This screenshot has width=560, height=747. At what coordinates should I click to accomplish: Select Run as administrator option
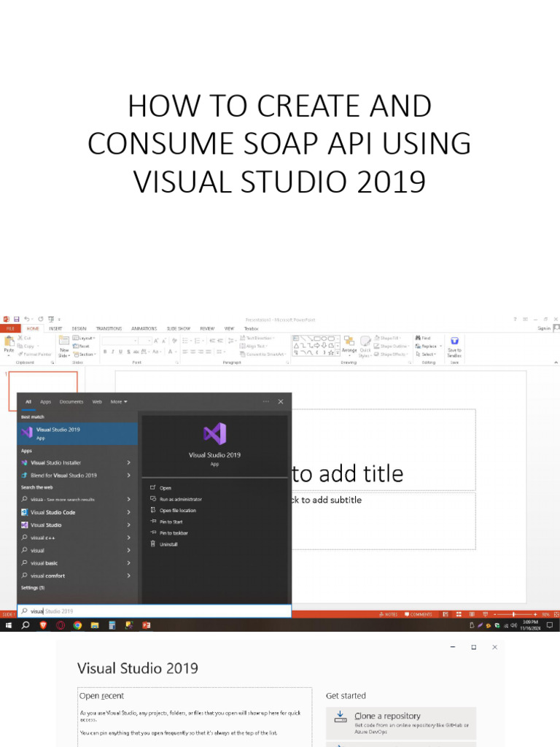pos(180,499)
